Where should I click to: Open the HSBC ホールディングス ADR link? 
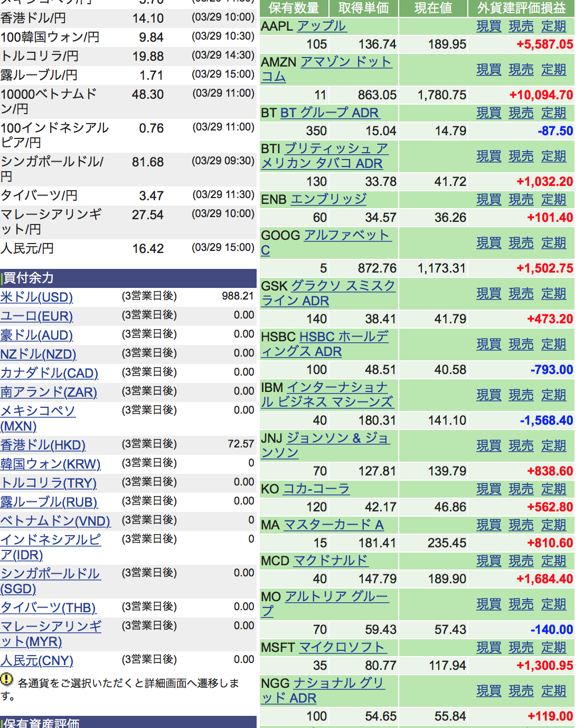pyautogui.click(x=325, y=344)
